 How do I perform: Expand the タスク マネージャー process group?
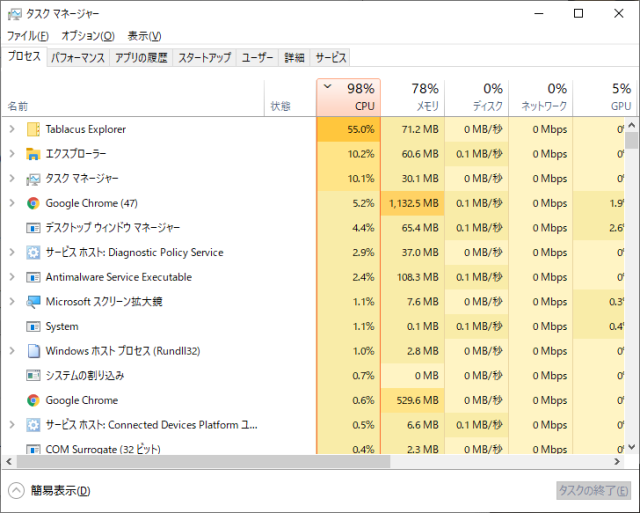12,179
